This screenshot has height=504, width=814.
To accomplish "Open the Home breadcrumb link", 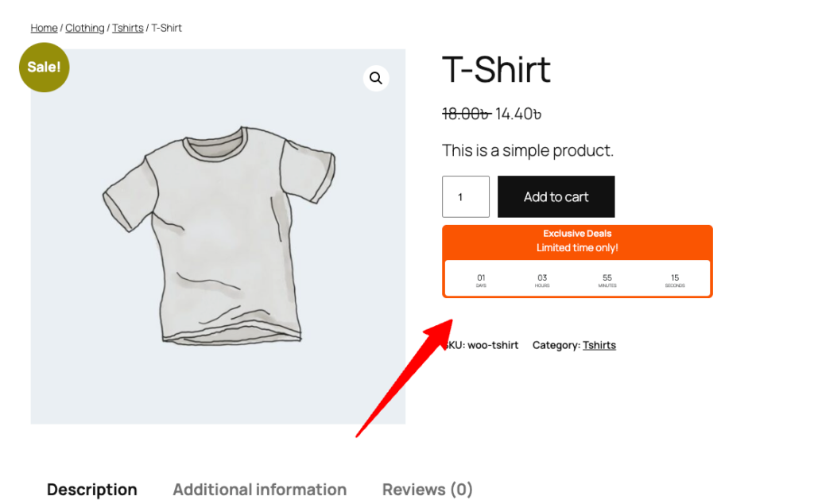I will click(44, 28).
